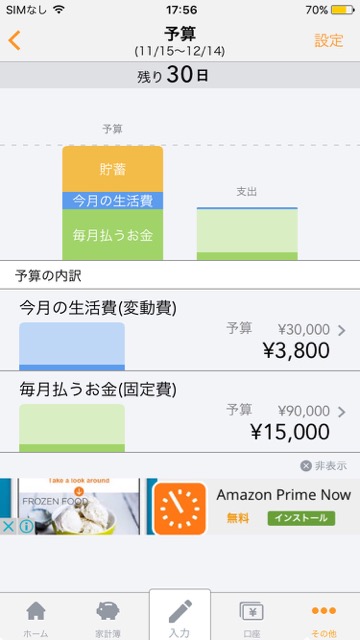Viewport: 360px width, 640px height.
Task: Close the ad with X icon
Action: (8, 527)
